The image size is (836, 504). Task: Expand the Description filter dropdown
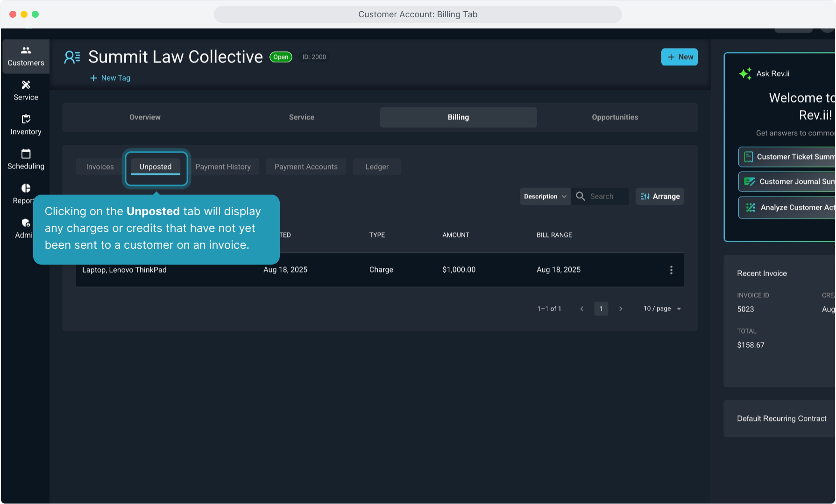coord(545,196)
